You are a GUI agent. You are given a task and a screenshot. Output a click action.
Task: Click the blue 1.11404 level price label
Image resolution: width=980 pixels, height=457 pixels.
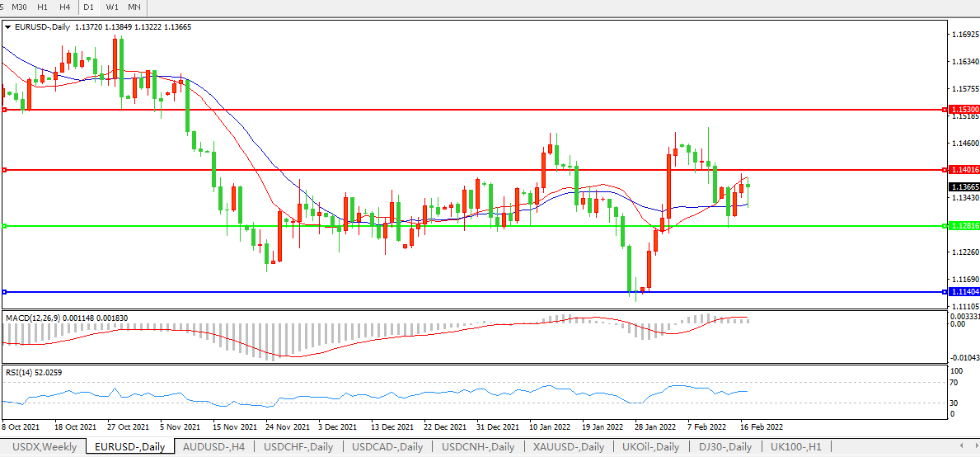(x=964, y=292)
